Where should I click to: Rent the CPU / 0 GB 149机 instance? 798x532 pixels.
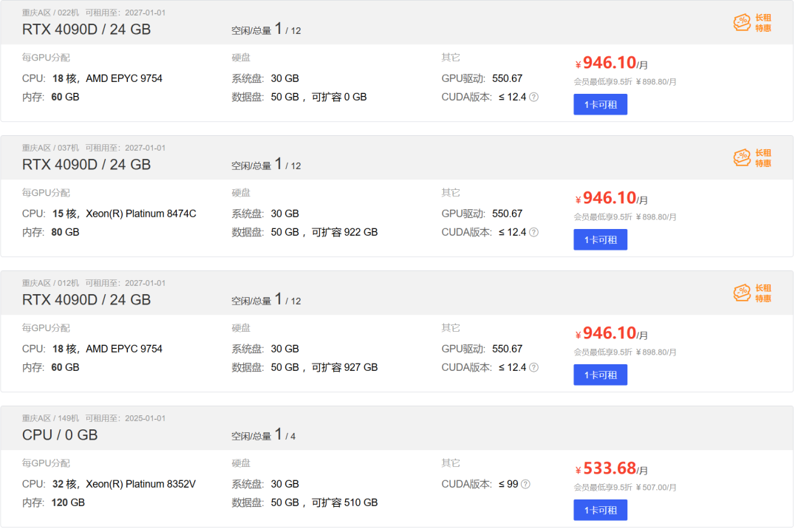(x=600, y=510)
